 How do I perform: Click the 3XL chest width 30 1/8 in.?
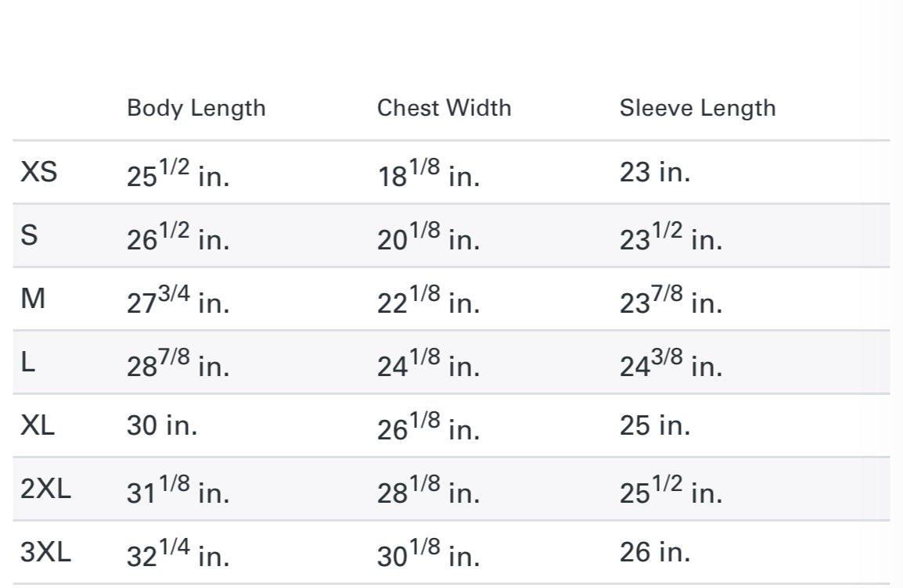click(x=429, y=552)
